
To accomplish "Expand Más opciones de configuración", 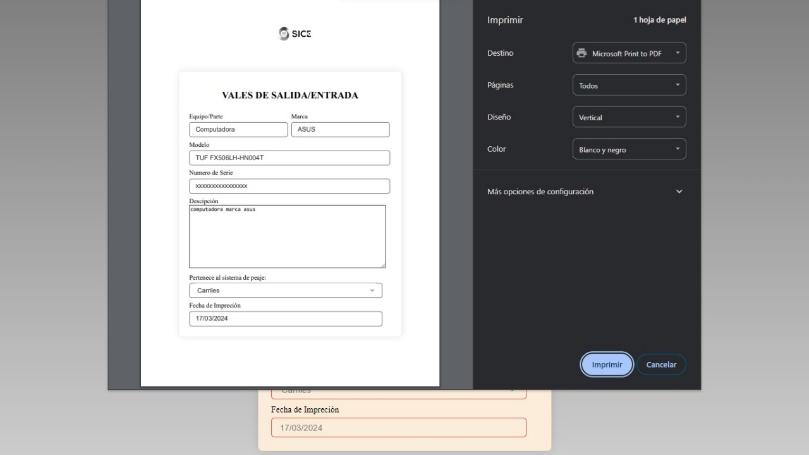I will click(x=586, y=191).
